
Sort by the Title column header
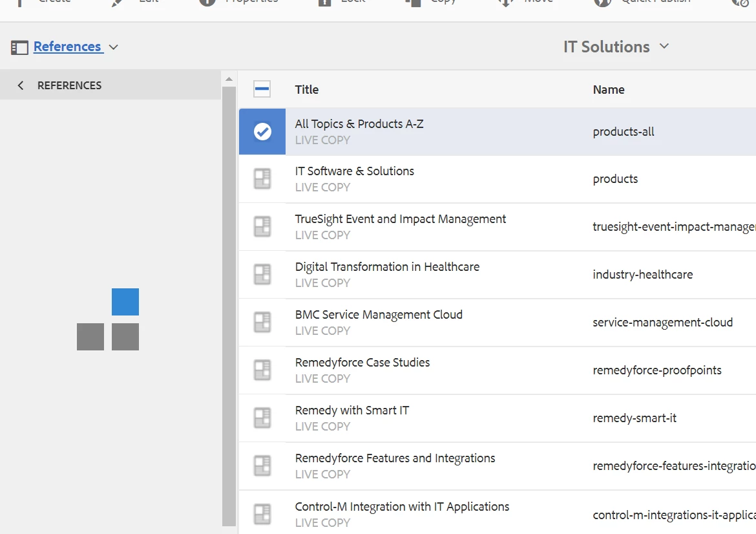tap(307, 90)
